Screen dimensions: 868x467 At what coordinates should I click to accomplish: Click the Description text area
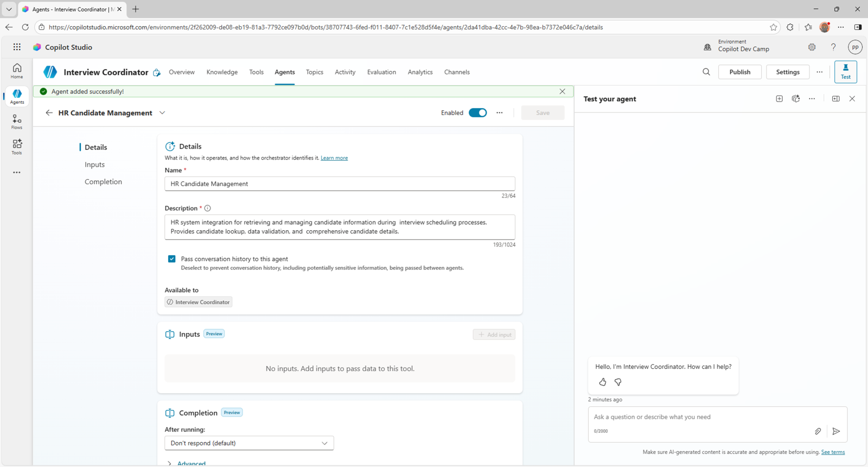click(x=340, y=227)
